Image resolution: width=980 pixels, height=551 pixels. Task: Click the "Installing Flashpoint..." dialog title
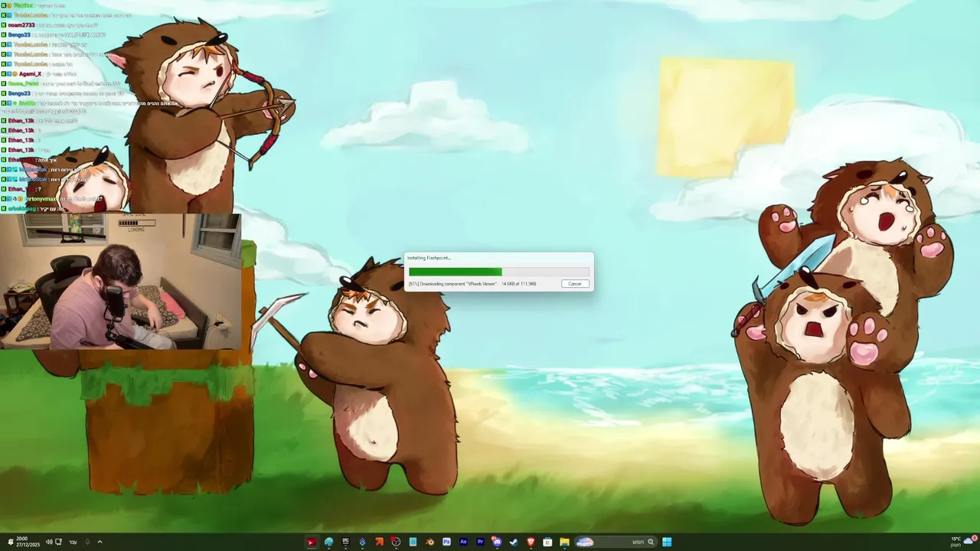[429, 258]
